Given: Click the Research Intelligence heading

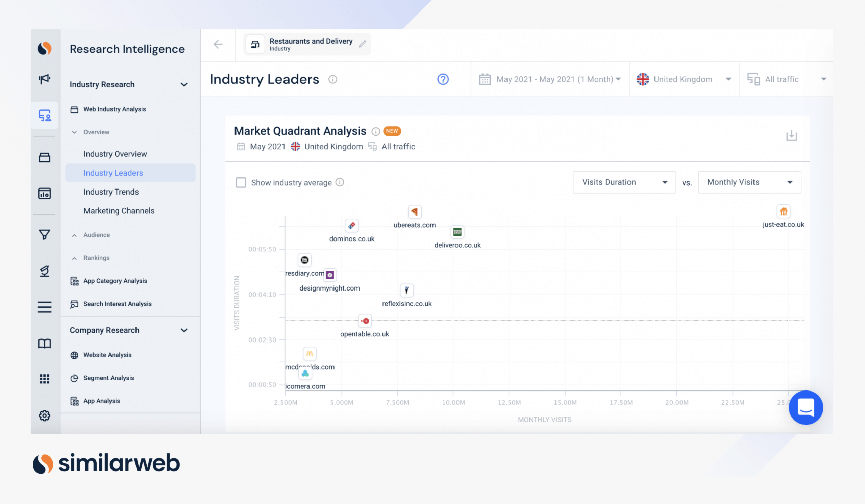Looking at the screenshot, I should pyautogui.click(x=127, y=49).
